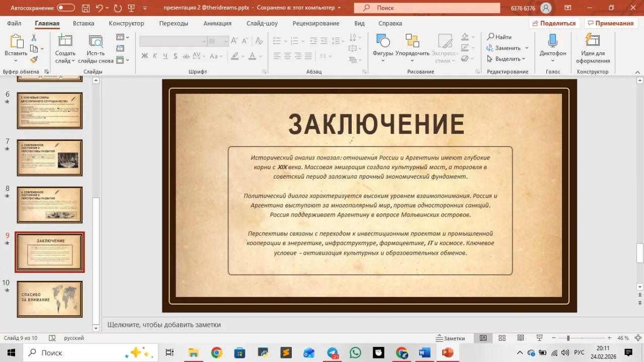Choose the font color swatch
Viewport: 644px width, 362px height.
(253, 56)
